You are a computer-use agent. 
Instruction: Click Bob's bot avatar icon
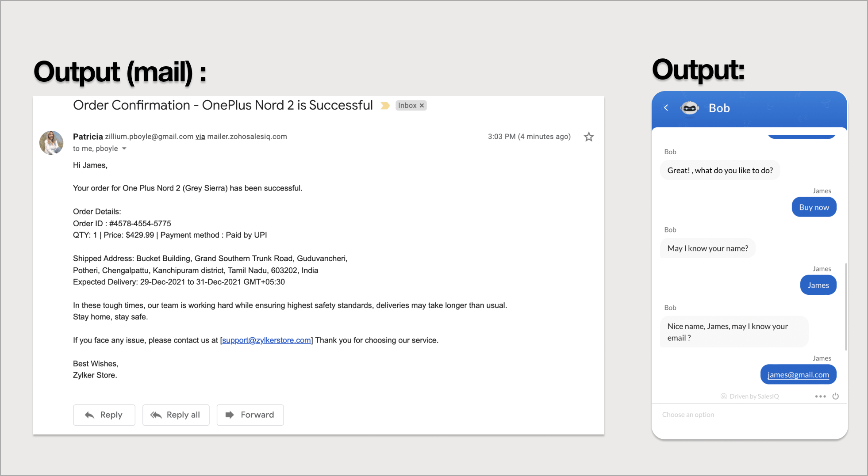(689, 108)
